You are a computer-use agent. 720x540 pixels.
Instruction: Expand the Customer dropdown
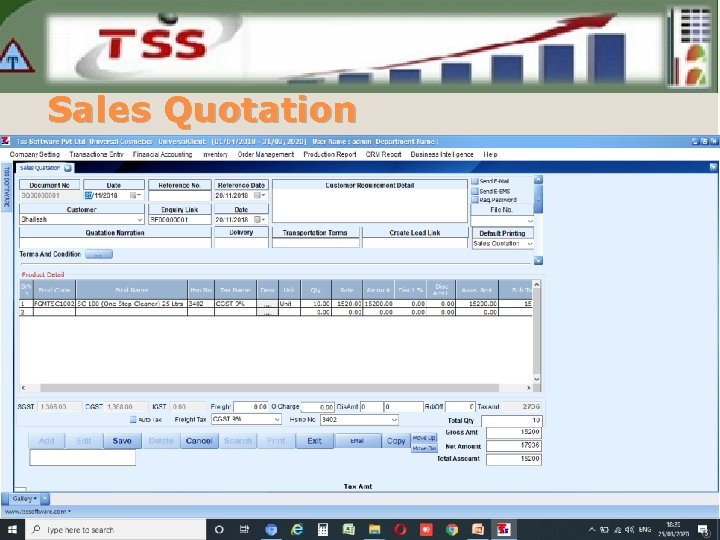pyautogui.click(x=140, y=220)
